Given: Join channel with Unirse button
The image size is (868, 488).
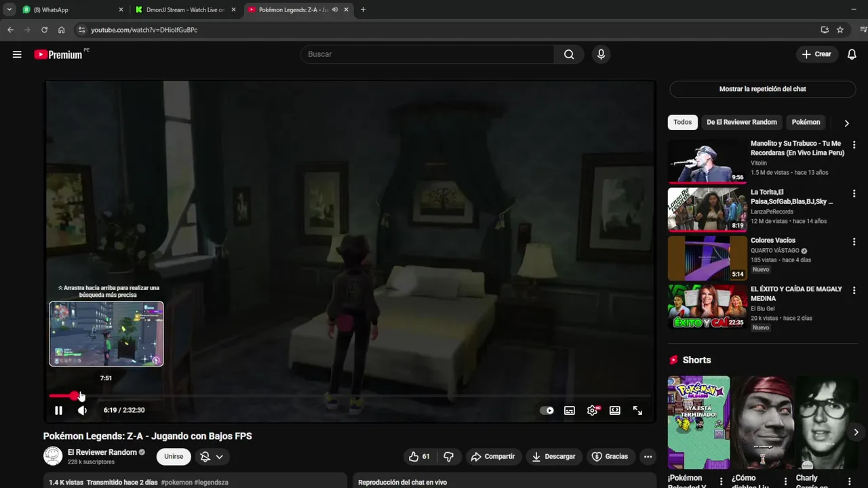Looking at the screenshot, I should click(x=174, y=457).
